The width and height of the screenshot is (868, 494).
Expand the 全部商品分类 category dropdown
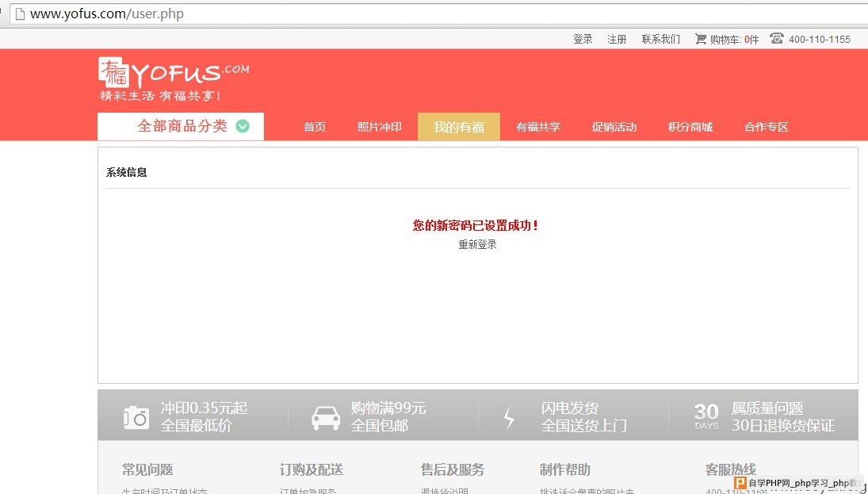(181, 126)
